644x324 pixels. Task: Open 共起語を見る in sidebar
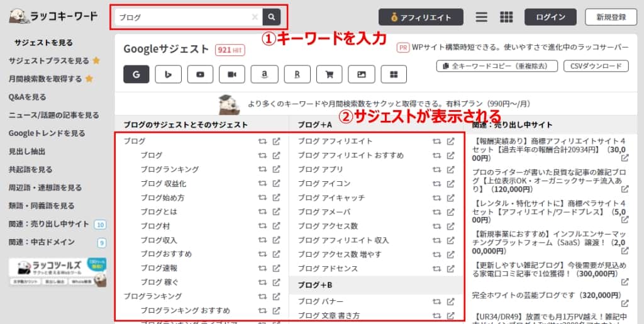tap(30, 170)
